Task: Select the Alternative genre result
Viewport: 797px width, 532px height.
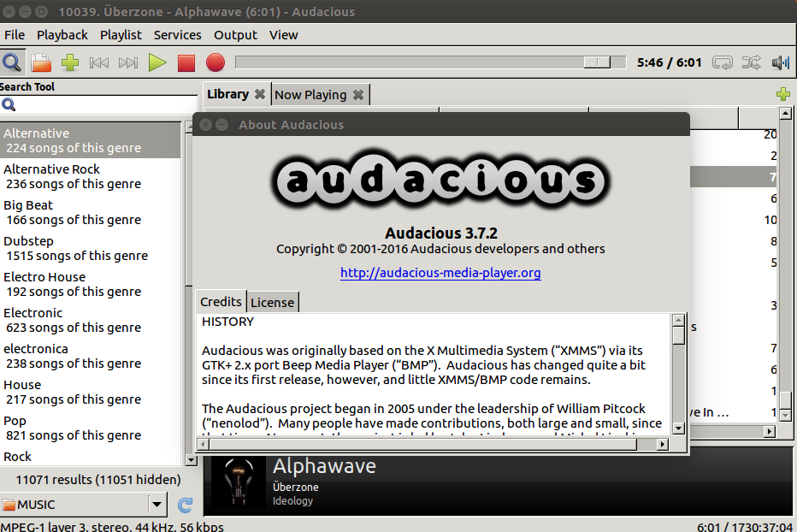Action: point(90,140)
